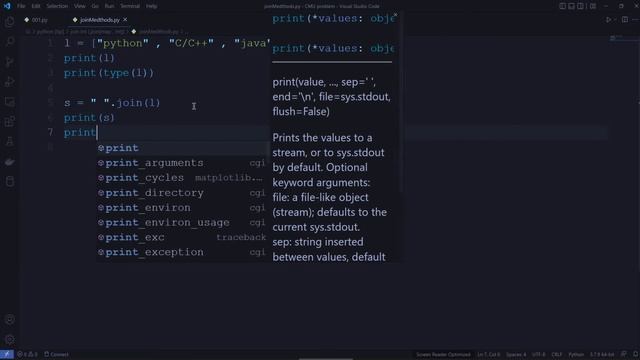
Task: Open the Explorer view in activity bar
Action: 9,22
